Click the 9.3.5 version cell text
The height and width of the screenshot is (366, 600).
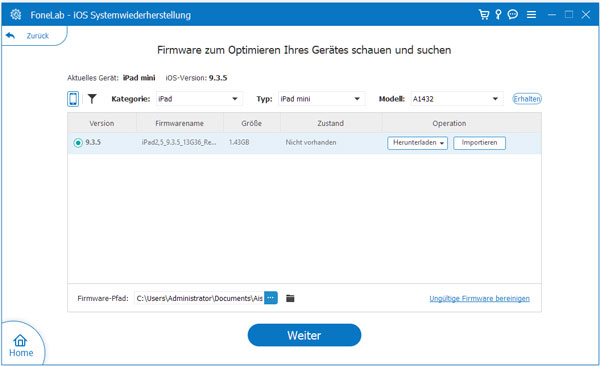93,142
